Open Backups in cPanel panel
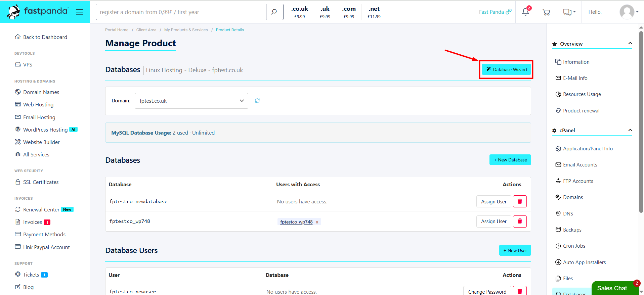644x295 pixels. (x=568, y=230)
